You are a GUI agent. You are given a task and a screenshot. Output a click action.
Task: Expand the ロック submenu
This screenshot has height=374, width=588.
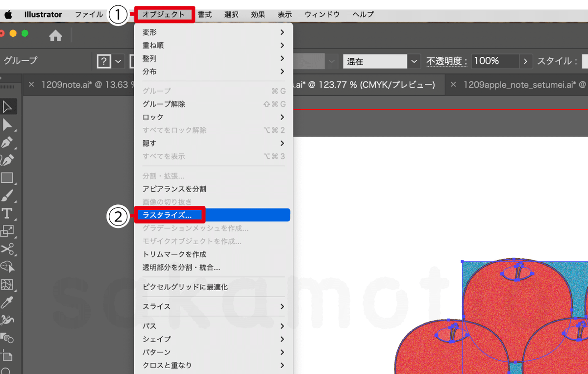click(282, 117)
